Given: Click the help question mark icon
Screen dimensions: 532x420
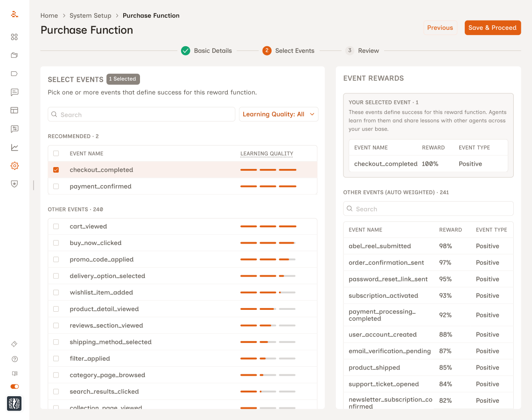Looking at the screenshot, I should [x=14, y=359].
